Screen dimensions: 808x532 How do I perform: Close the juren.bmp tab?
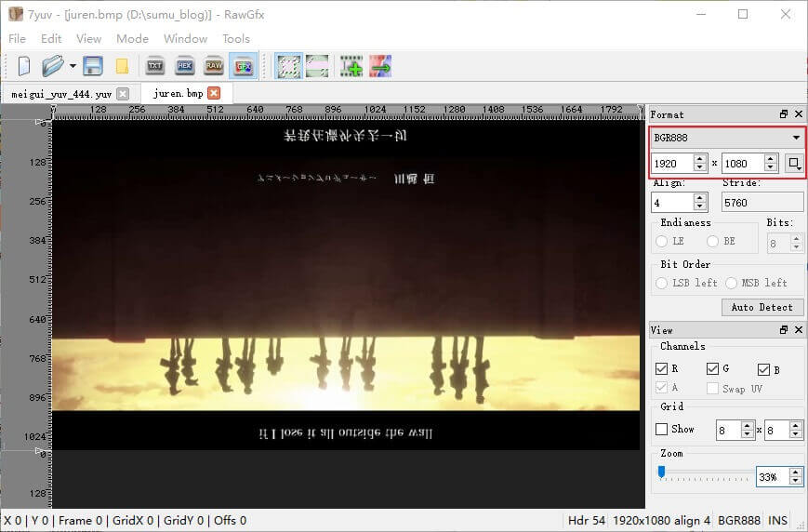[214, 93]
